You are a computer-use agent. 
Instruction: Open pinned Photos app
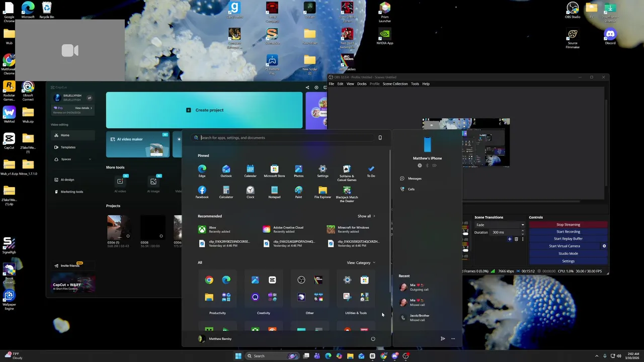point(298,171)
